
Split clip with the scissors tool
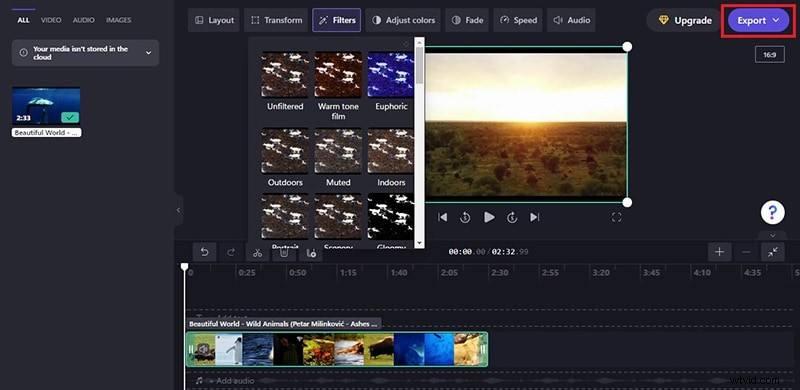[257, 253]
